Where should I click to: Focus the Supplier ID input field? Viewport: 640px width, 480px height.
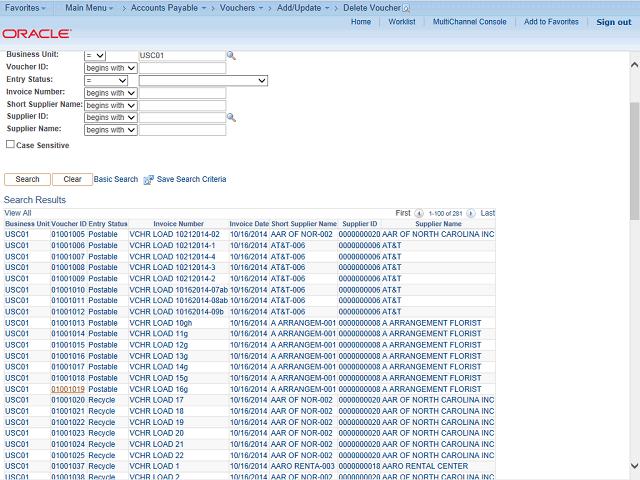[x=182, y=118]
